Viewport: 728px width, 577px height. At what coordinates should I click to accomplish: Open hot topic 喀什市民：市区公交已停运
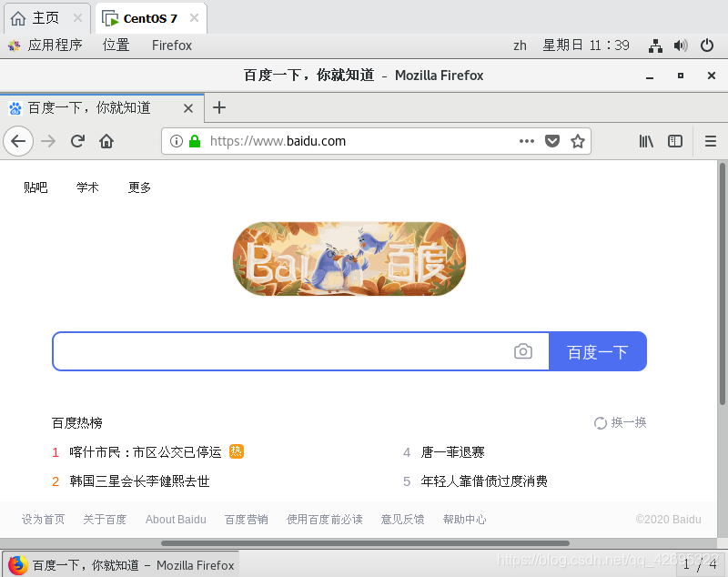[x=146, y=452]
